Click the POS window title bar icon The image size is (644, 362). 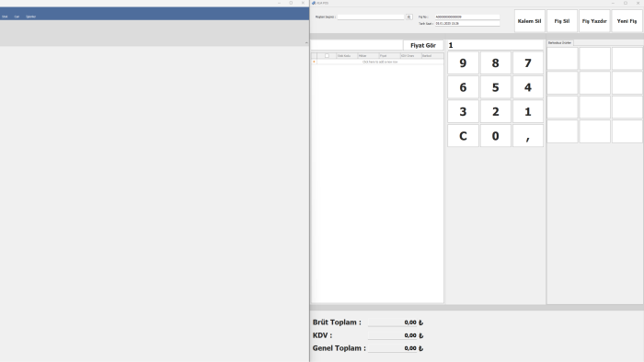pyautogui.click(x=314, y=3)
